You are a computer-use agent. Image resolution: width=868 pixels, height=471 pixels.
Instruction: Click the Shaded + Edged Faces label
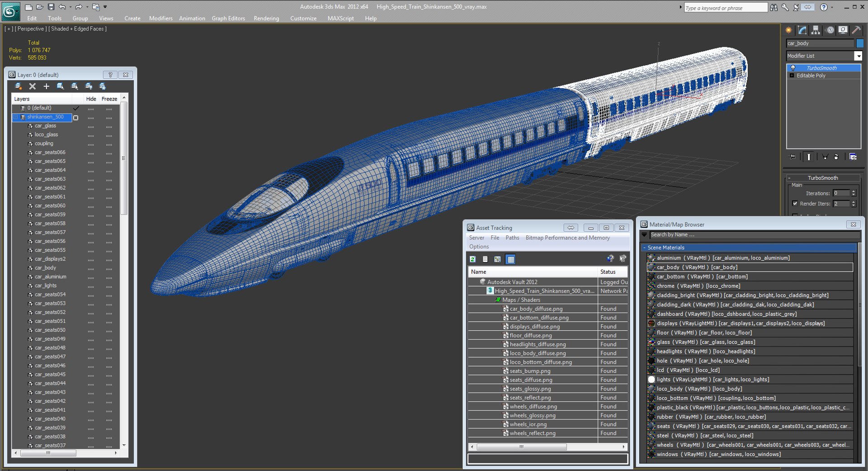[x=77, y=29]
